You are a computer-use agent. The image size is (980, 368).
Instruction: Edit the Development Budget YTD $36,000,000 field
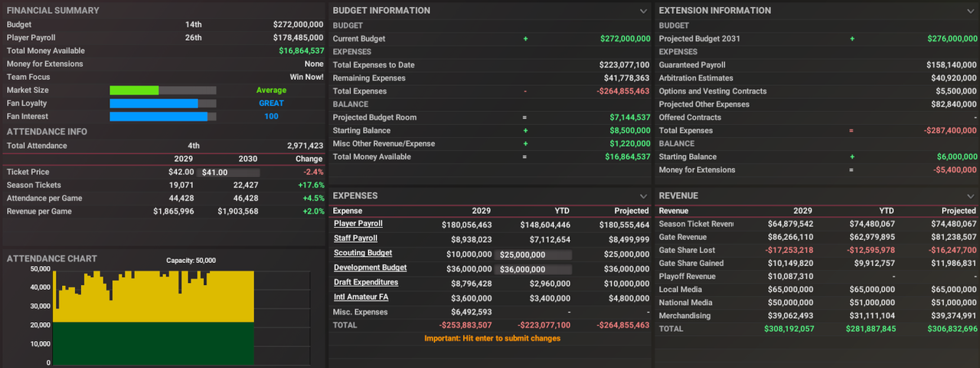(534, 269)
